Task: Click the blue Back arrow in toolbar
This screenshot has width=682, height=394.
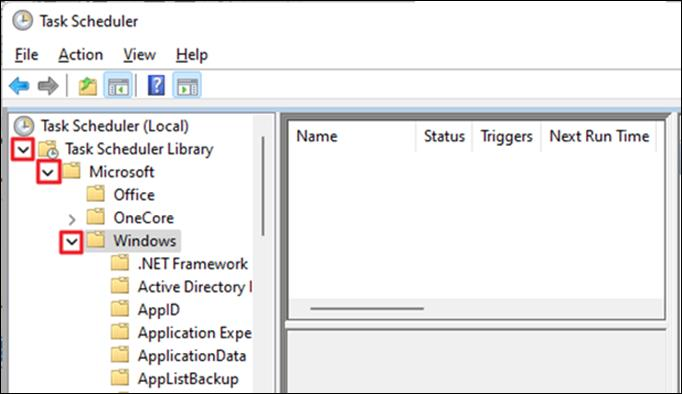Action: click(x=19, y=86)
